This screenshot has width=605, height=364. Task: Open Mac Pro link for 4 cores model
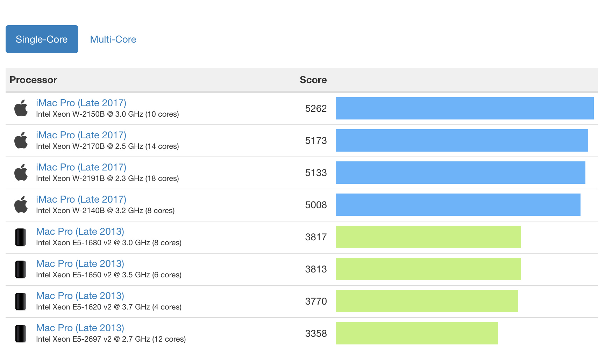pyautogui.click(x=80, y=296)
